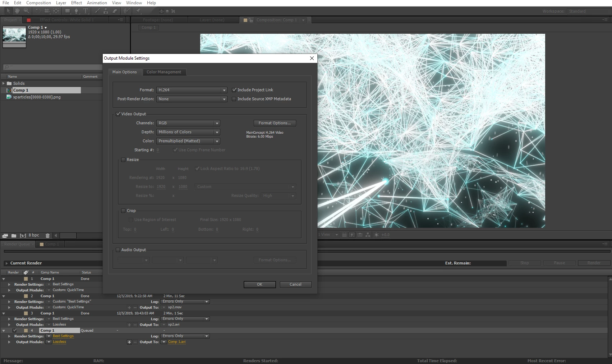Viewport: 612px width, 364px height.
Task: Select the Rectangle shape tool
Action: 68,11
